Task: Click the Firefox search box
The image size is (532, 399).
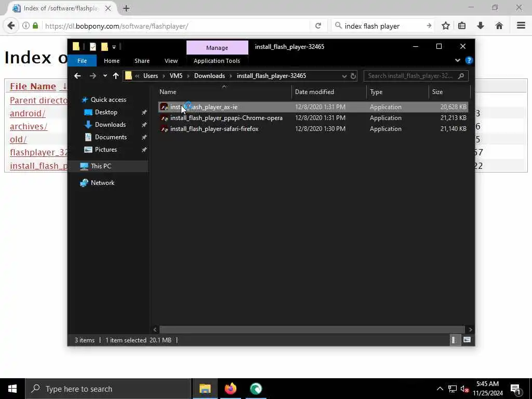Action: (383, 26)
